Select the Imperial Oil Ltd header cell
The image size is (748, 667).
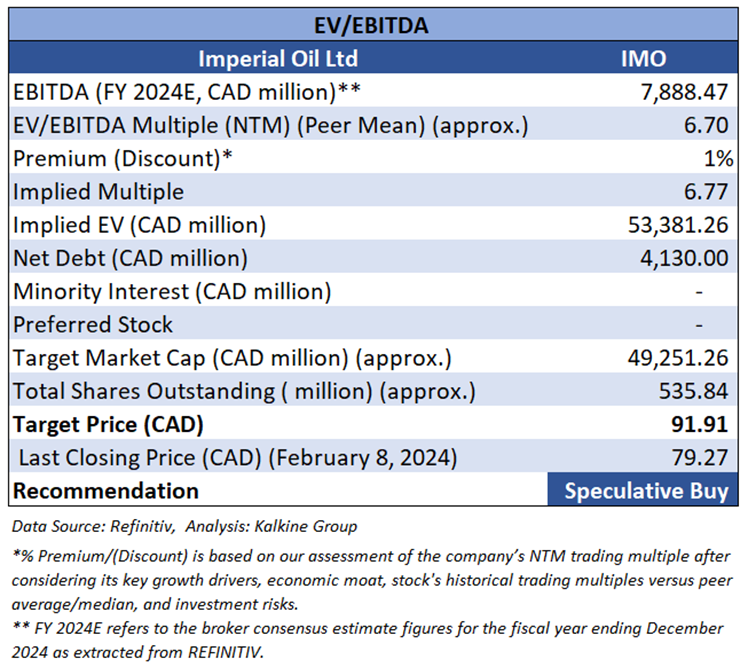[278, 59]
